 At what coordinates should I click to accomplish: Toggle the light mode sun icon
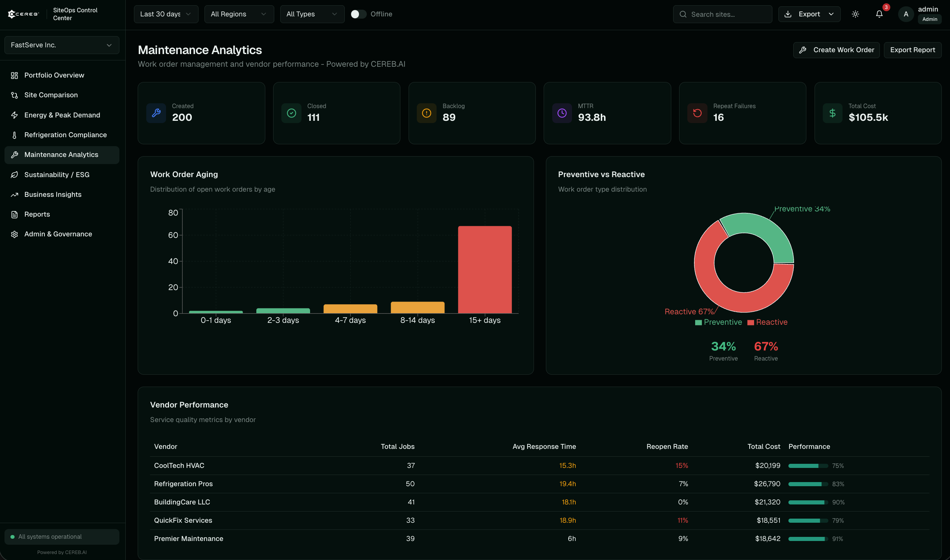(x=855, y=14)
